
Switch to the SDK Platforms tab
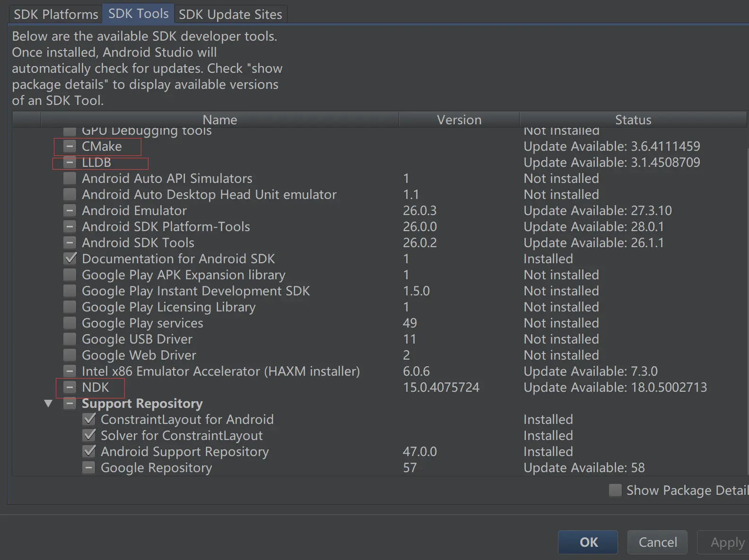[x=56, y=14]
